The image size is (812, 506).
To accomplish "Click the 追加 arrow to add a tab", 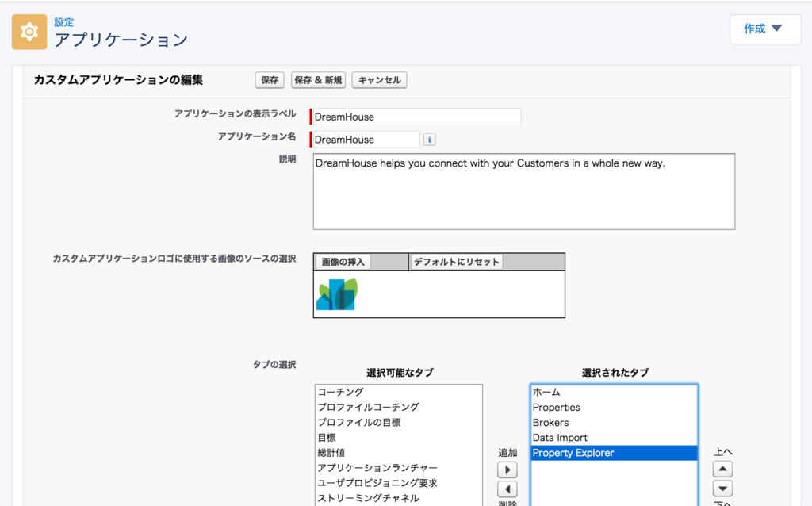I will click(x=507, y=468).
